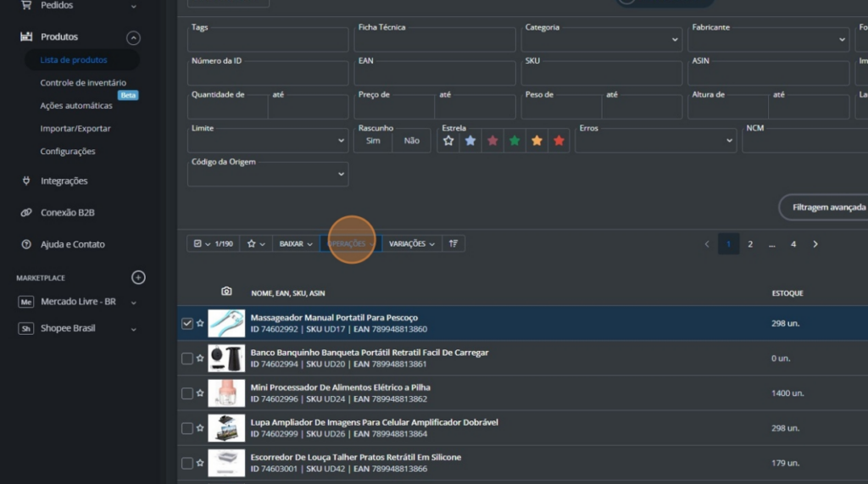Viewport: 868px width, 484px height.
Task: Click the sort order icon in toolbar
Action: click(453, 244)
